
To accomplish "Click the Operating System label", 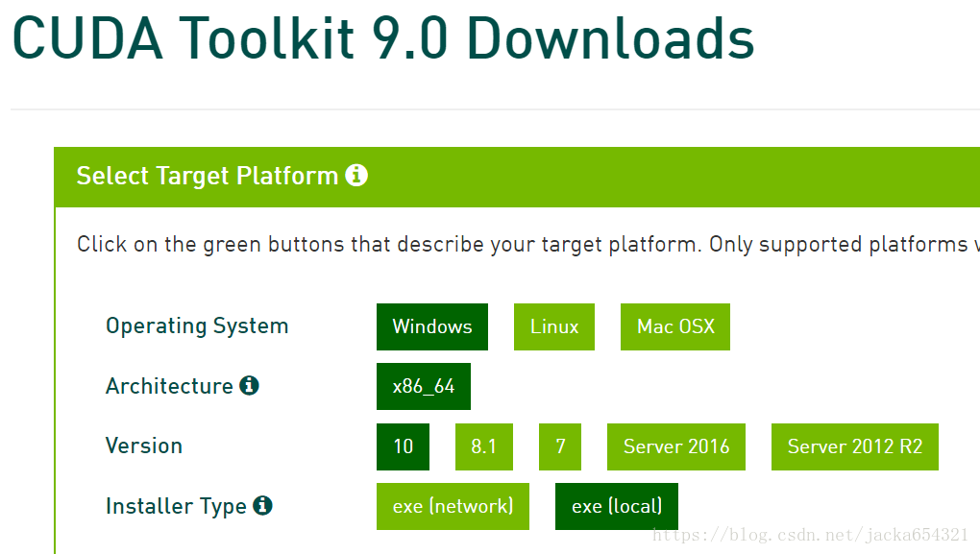I will click(197, 326).
